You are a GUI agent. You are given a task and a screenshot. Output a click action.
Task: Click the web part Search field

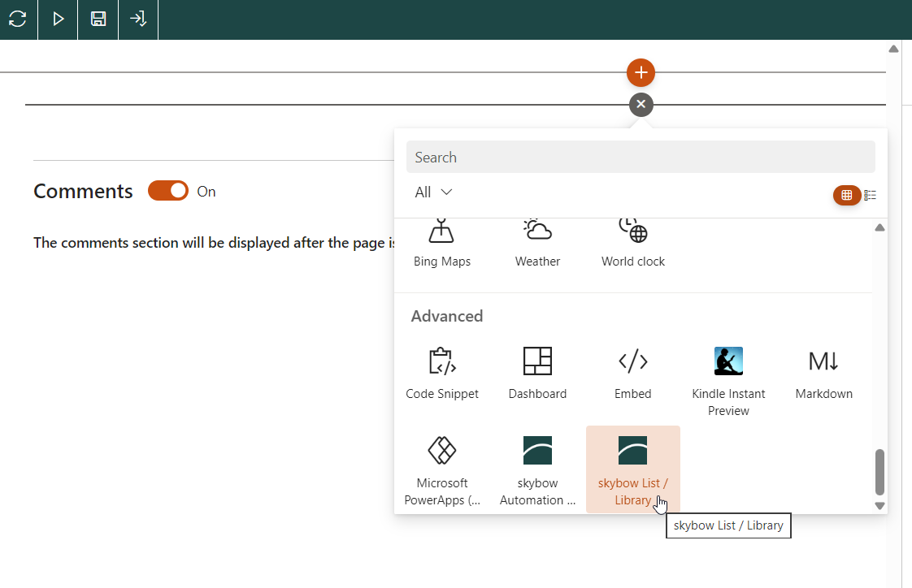point(641,157)
